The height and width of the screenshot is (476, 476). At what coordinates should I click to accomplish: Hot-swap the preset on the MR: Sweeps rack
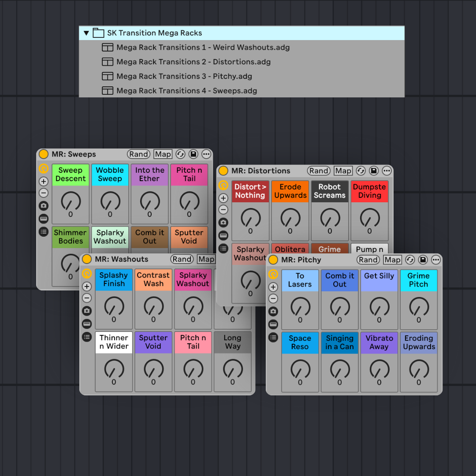pos(180,154)
